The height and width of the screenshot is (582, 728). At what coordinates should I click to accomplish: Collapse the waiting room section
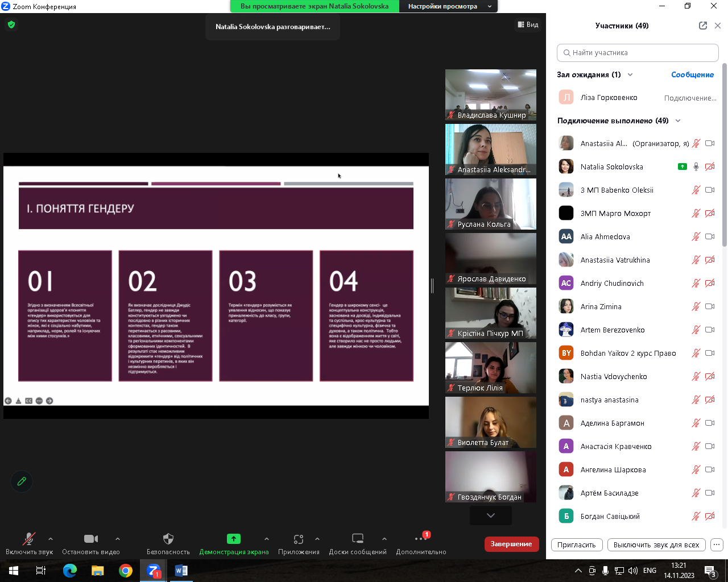[x=630, y=74]
